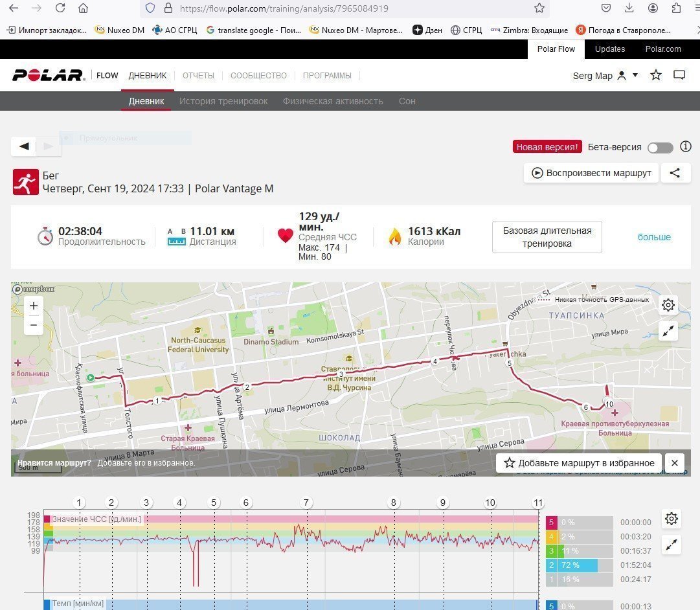Select the Дневник sub-tab
Viewport: 700px width, 610px height.
click(146, 102)
